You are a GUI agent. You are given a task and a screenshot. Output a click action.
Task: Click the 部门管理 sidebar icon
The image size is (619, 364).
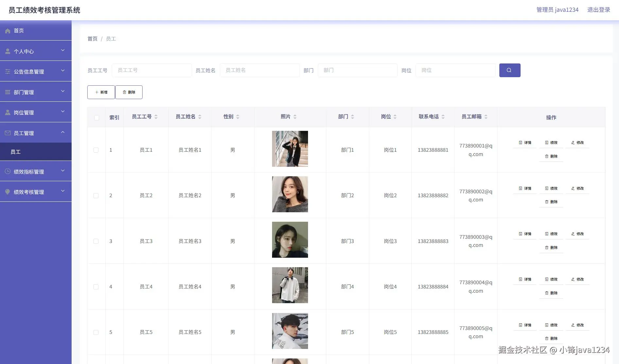tap(8, 92)
